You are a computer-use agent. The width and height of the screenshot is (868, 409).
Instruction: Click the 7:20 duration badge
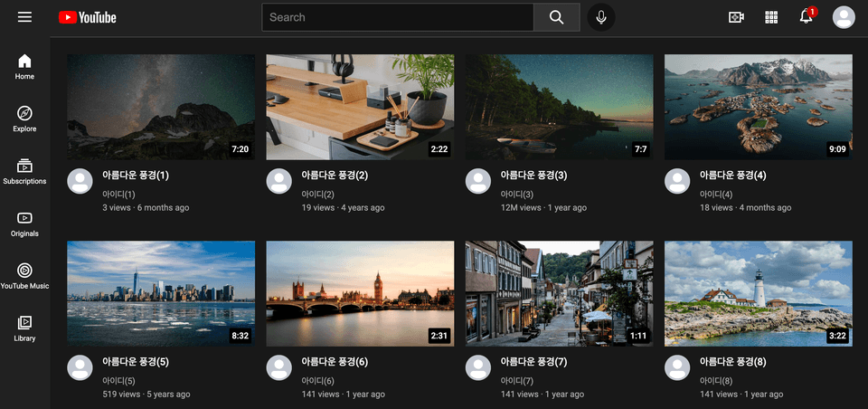[x=241, y=149]
